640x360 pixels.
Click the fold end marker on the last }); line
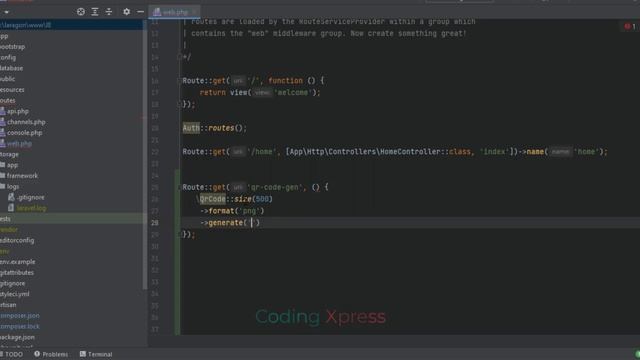[179, 235]
